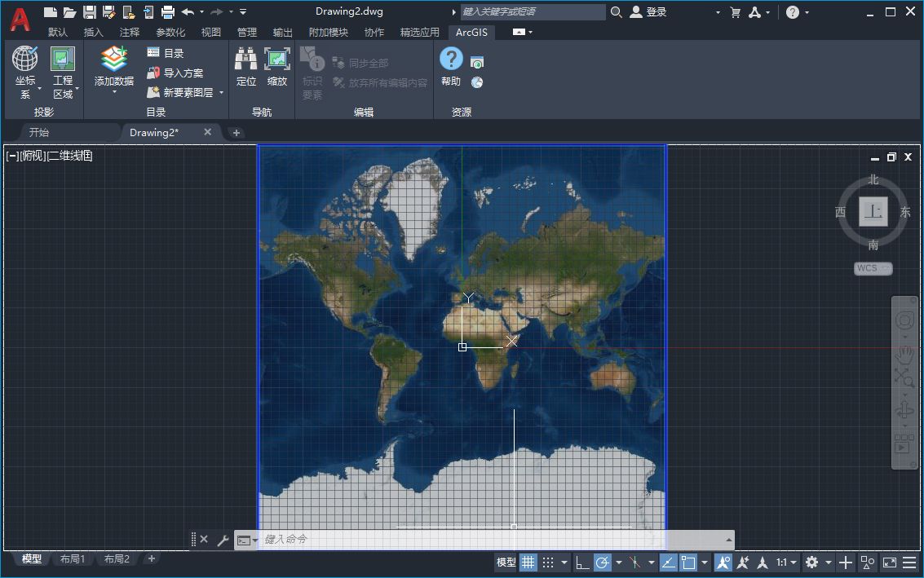Toggle polar tracking in the status bar

click(x=603, y=563)
